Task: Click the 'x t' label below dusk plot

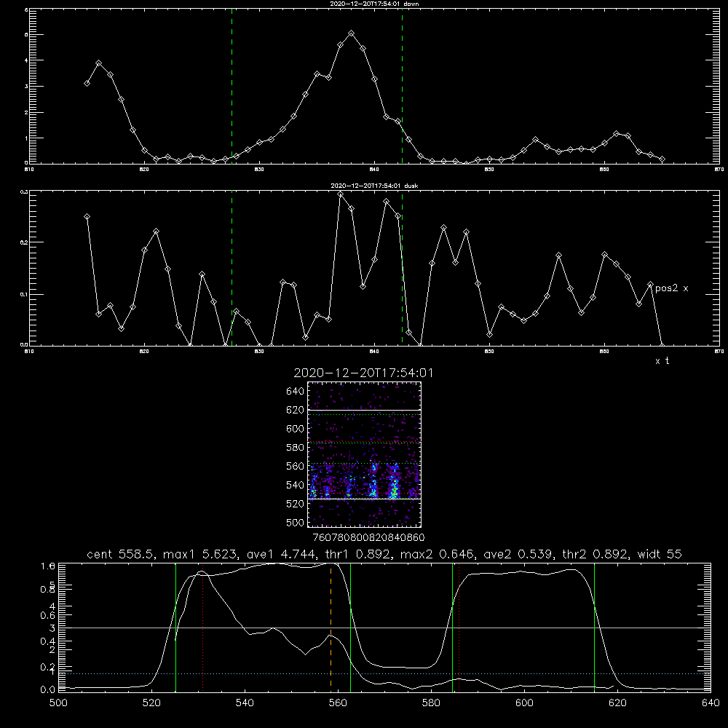Action: pos(662,361)
